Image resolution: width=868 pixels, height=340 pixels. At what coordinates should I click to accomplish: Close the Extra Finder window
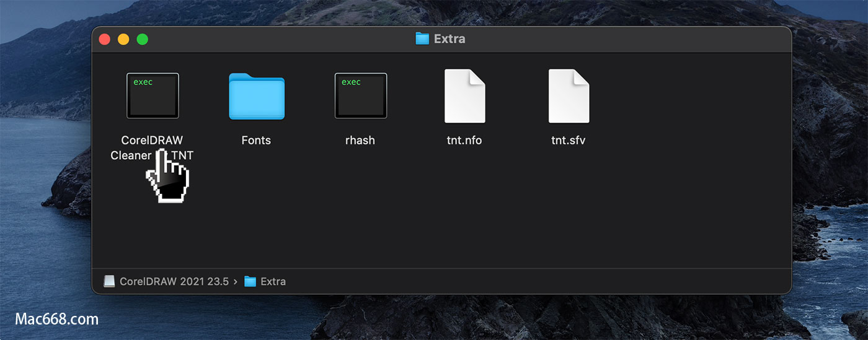coord(105,39)
